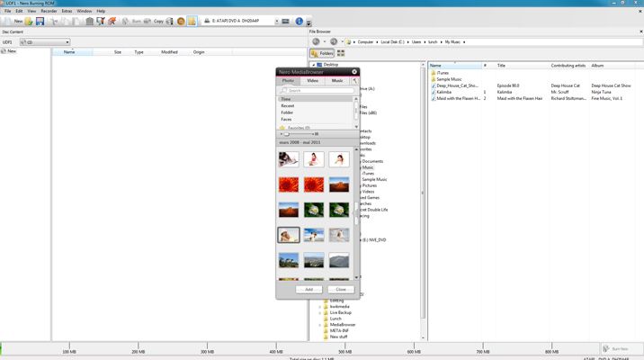Open the Window menu

point(85,11)
